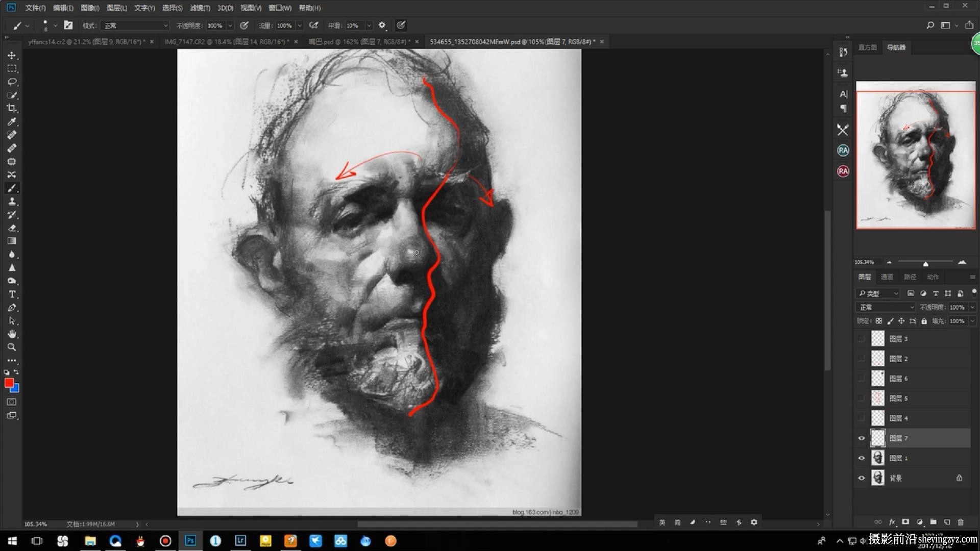Select the History Brush tool
Viewport: 980px width, 551px height.
(12, 215)
